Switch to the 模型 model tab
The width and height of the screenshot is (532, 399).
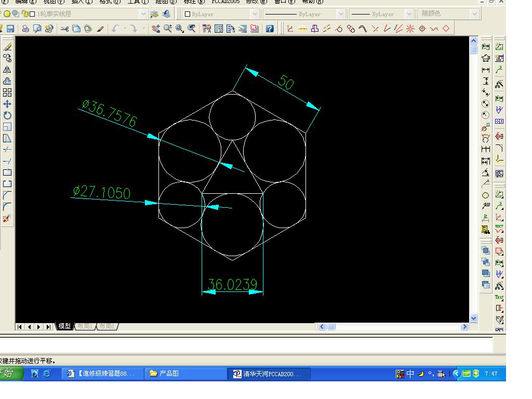click(x=64, y=326)
